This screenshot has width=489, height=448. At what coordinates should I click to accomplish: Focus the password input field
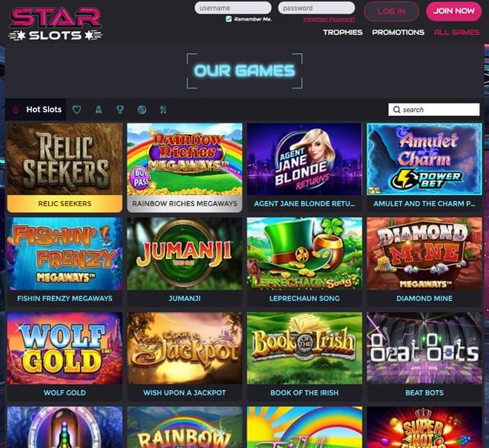[x=317, y=8]
